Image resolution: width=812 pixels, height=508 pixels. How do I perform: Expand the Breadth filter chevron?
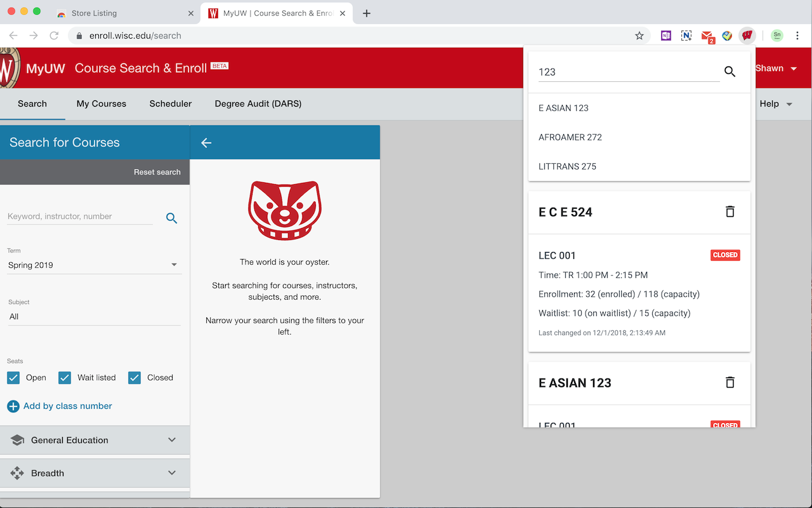pos(172,473)
